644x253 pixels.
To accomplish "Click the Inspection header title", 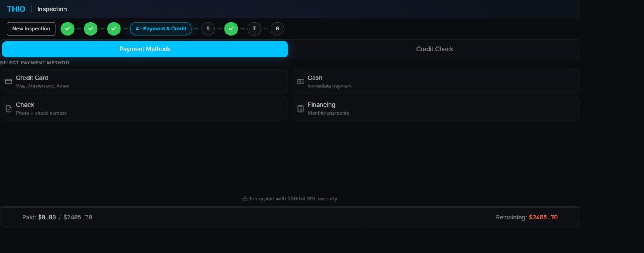I will click(x=52, y=9).
